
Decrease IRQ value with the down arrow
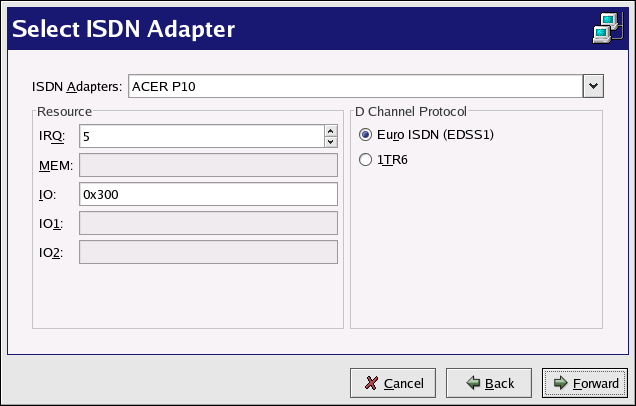(330, 141)
